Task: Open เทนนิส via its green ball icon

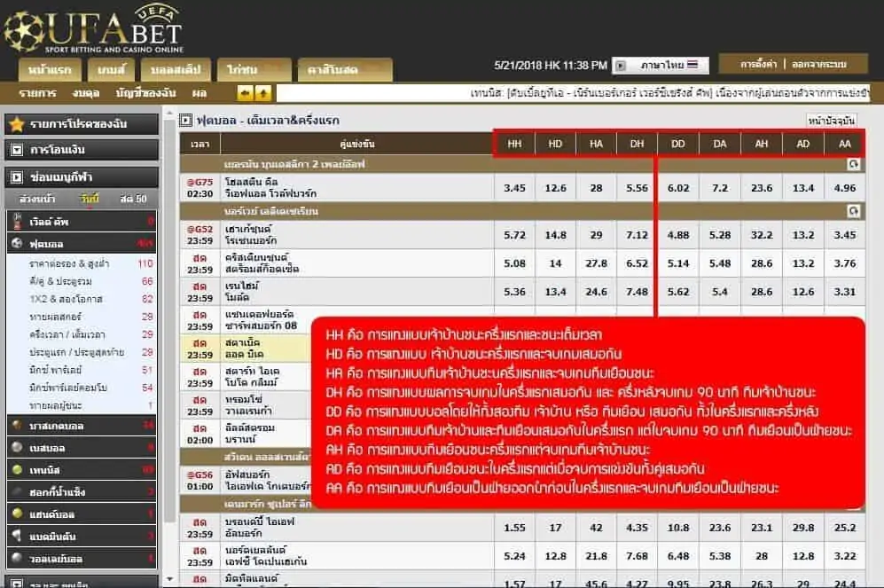Action: click(18, 470)
